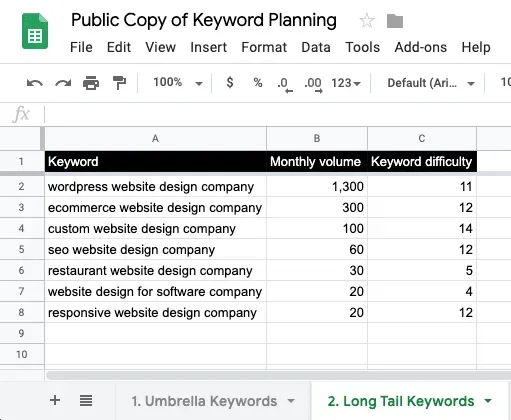This screenshot has width=511, height=420.
Task: Click the document title Public Copy of Keyword Planning
Action: [204, 20]
